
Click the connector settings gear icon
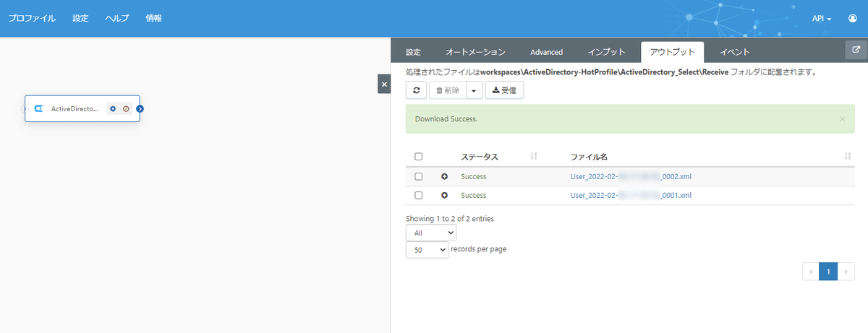pos(113,109)
